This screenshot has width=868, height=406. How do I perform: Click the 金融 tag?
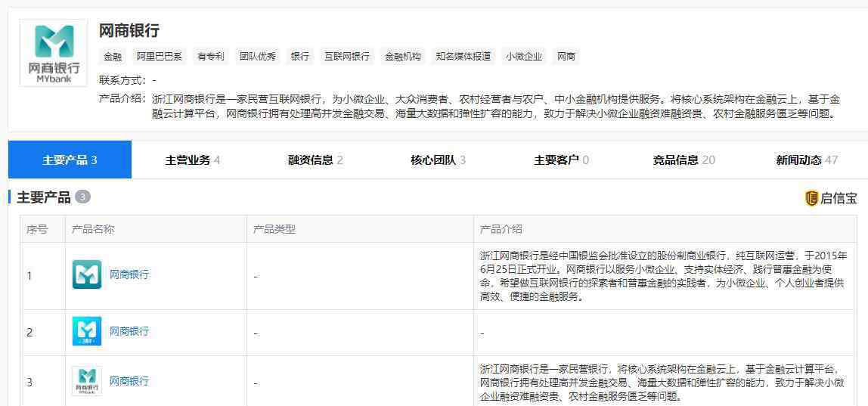coord(113,57)
